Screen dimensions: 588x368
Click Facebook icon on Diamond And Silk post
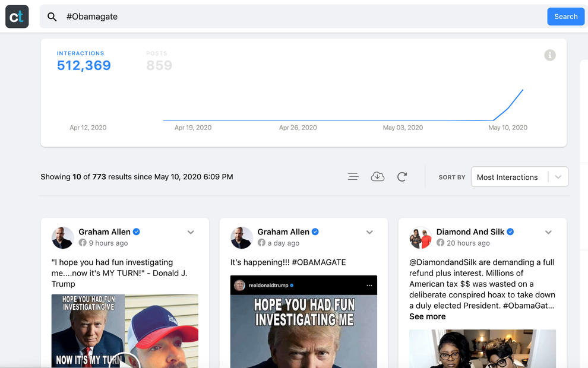(440, 243)
